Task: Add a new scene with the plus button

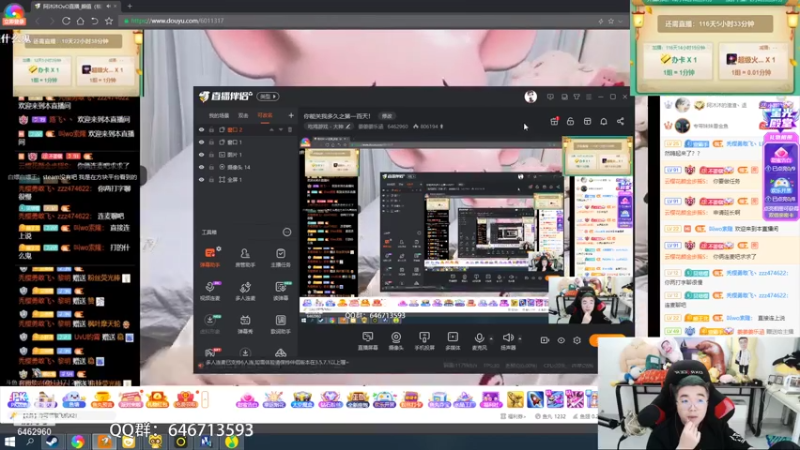Action: coord(291,116)
